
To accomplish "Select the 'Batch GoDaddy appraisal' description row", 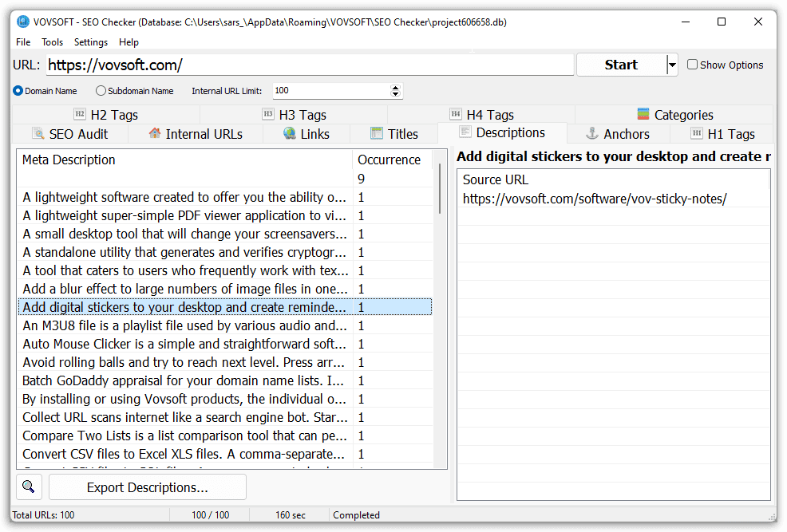I will [x=225, y=380].
